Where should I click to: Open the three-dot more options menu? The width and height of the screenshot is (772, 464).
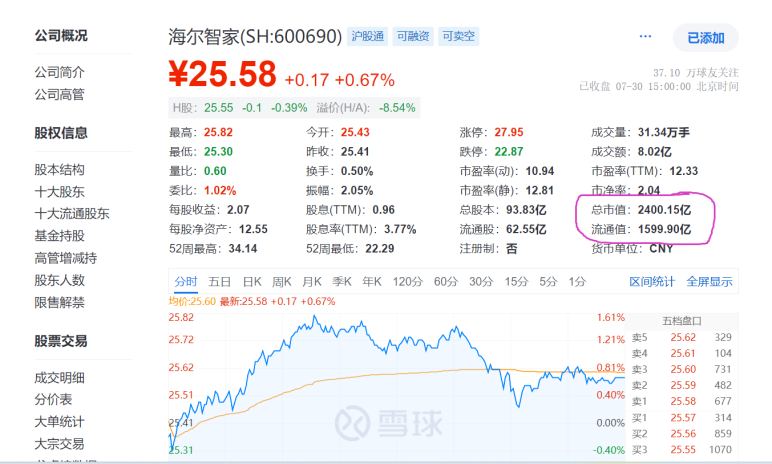coord(645,36)
